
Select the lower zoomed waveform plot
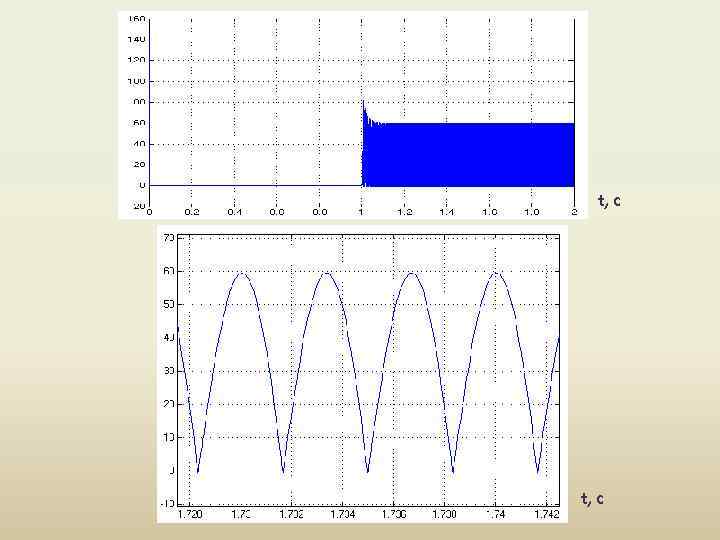[x=362, y=374]
